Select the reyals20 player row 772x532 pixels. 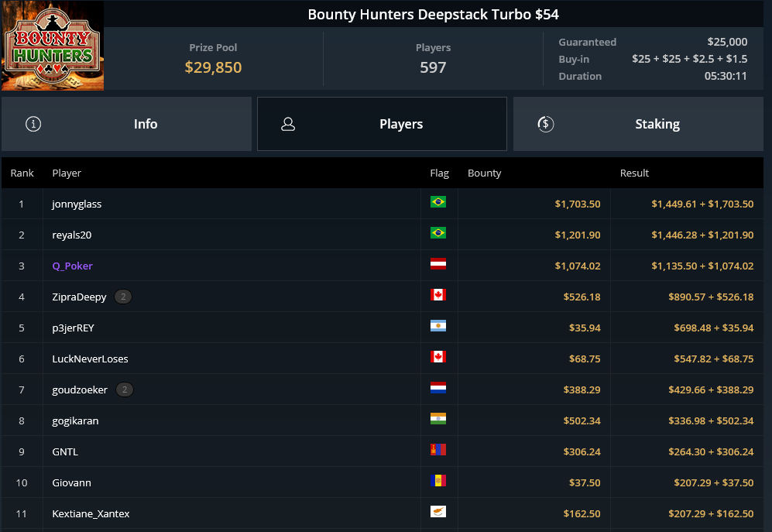pyautogui.click(x=383, y=235)
